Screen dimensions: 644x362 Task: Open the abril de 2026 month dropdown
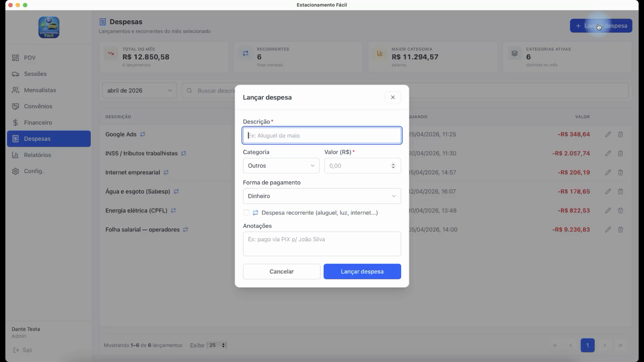tap(140, 90)
